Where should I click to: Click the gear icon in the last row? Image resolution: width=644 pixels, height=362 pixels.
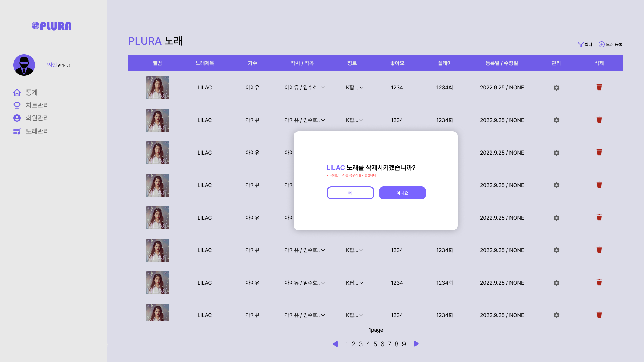pos(556,315)
